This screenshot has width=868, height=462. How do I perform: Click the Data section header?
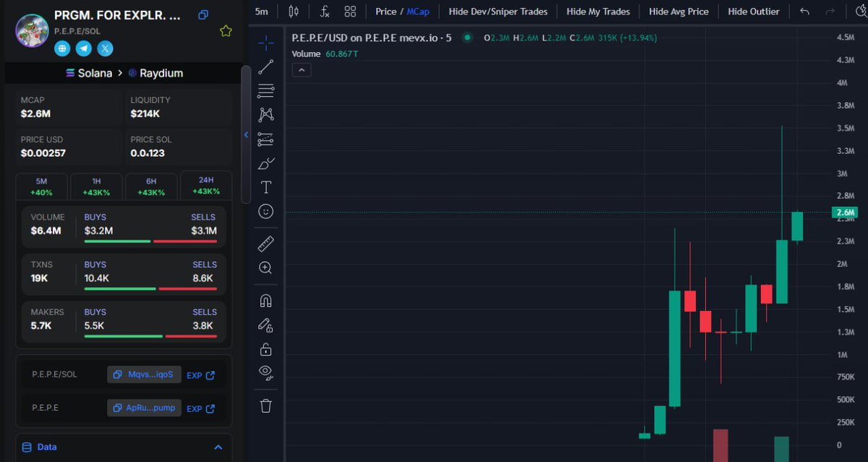pyautogui.click(x=123, y=448)
